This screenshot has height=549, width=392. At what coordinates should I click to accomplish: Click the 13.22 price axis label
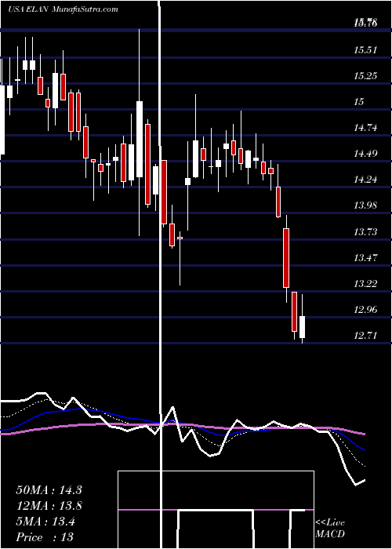365,284
